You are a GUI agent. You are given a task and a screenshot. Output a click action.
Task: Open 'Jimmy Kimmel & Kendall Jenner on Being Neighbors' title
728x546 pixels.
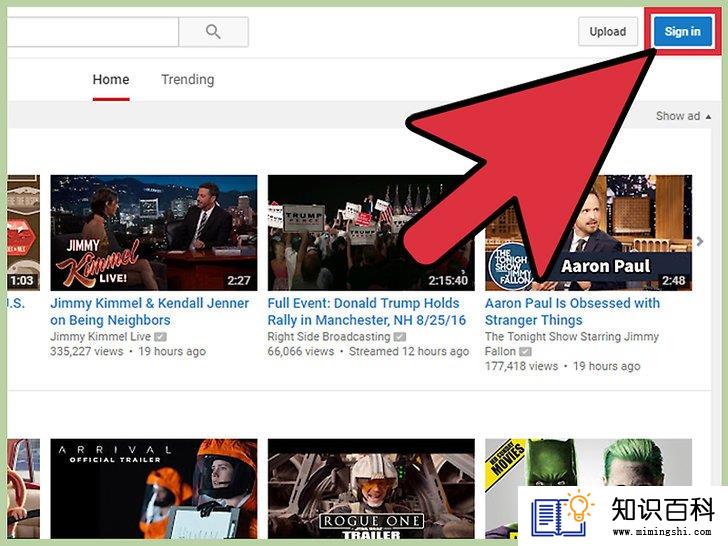tap(150, 312)
